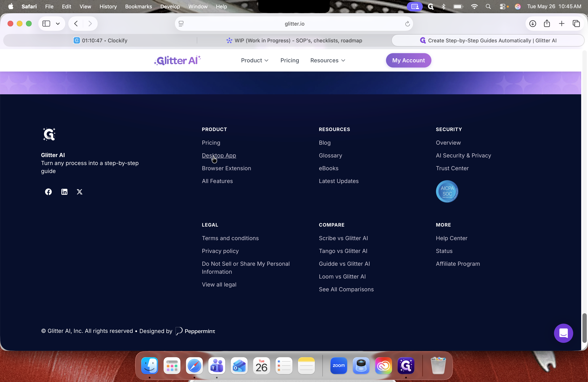Viewport: 588px width, 382px height.
Task: Open the chat support bubble
Action: [x=563, y=333]
